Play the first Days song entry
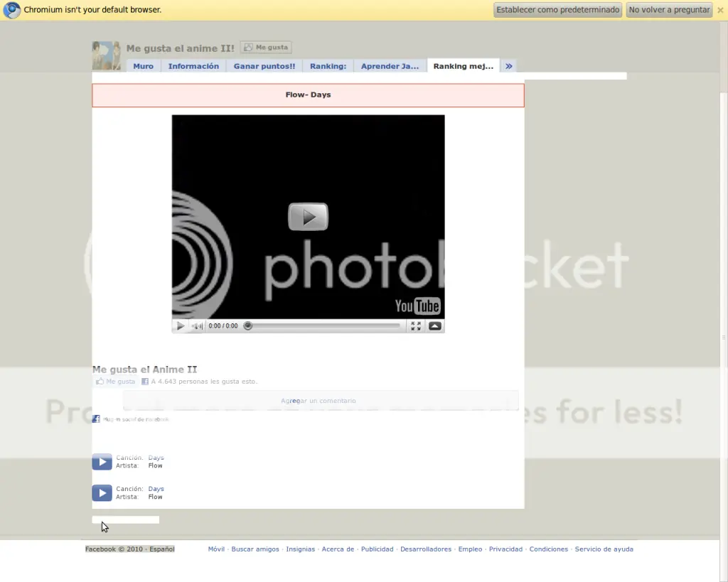728x582 pixels. [102, 462]
